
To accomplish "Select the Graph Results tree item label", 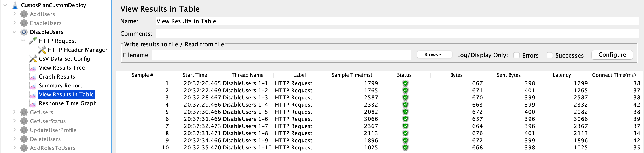I will [57, 77].
